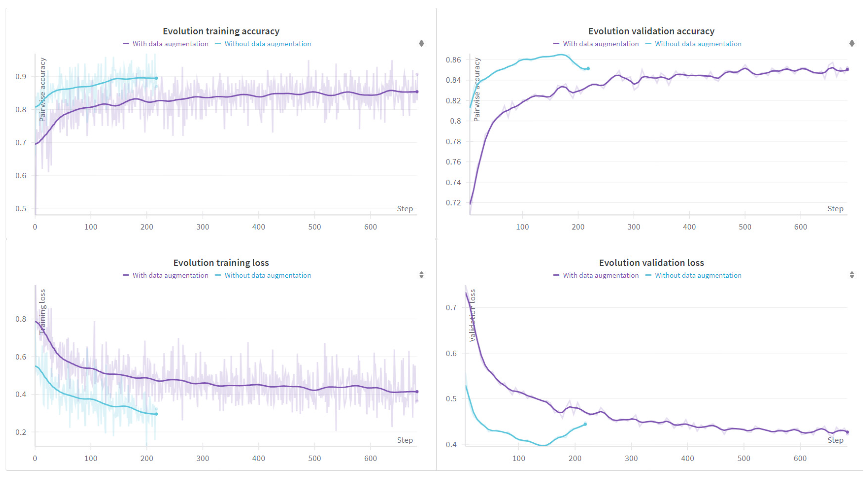Screen dimensions: 868x477
Task: Click the 'Evolution validation loss' chart title
Action: 651,263
